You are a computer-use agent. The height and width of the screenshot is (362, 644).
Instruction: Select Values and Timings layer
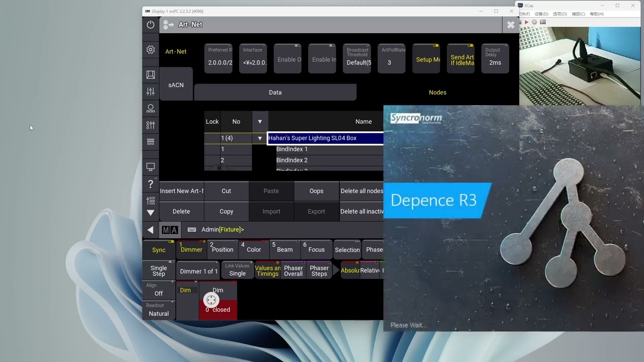267,270
